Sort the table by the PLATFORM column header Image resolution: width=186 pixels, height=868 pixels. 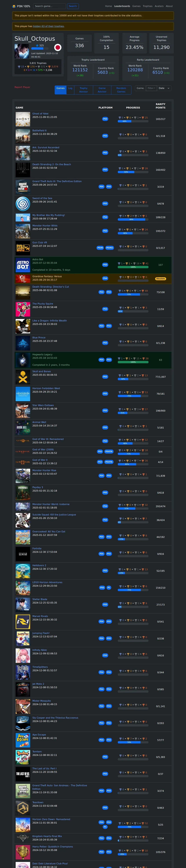(x=105, y=108)
